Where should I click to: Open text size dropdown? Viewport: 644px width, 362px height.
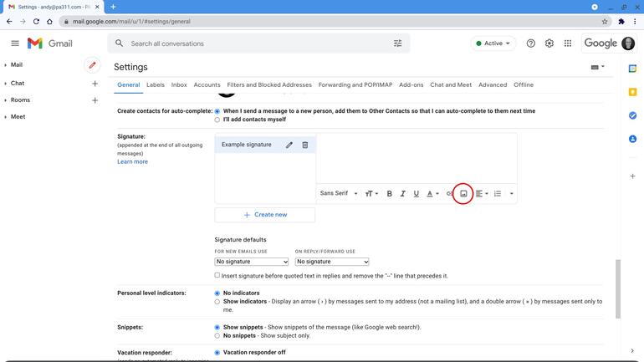click(371, 194)
